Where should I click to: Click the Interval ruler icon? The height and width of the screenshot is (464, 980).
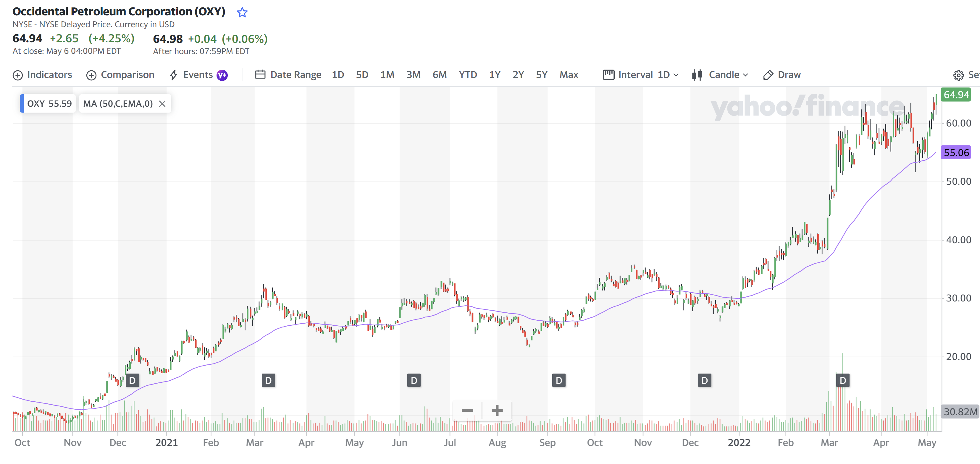point(608,75)
